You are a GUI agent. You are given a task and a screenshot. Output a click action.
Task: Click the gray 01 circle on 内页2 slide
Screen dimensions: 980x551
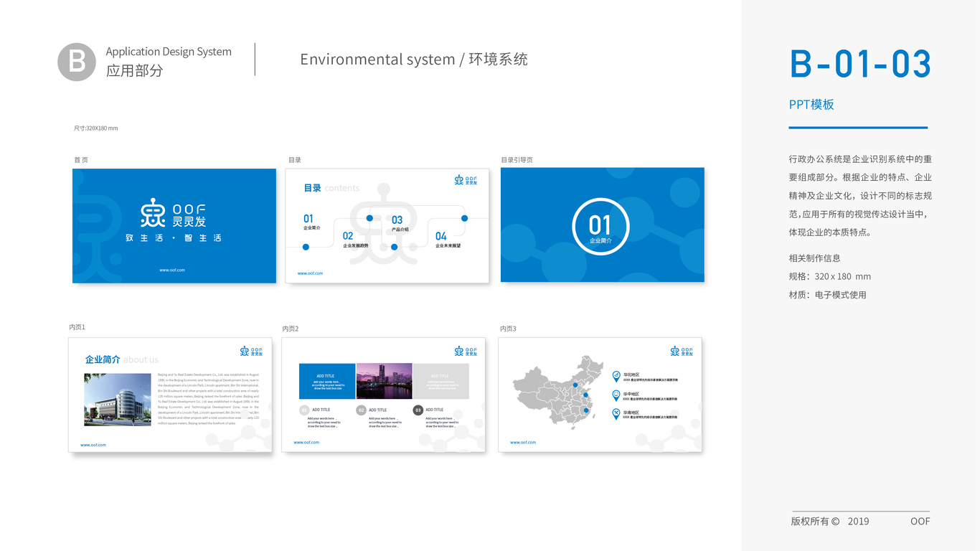click(x=304, y=410)
